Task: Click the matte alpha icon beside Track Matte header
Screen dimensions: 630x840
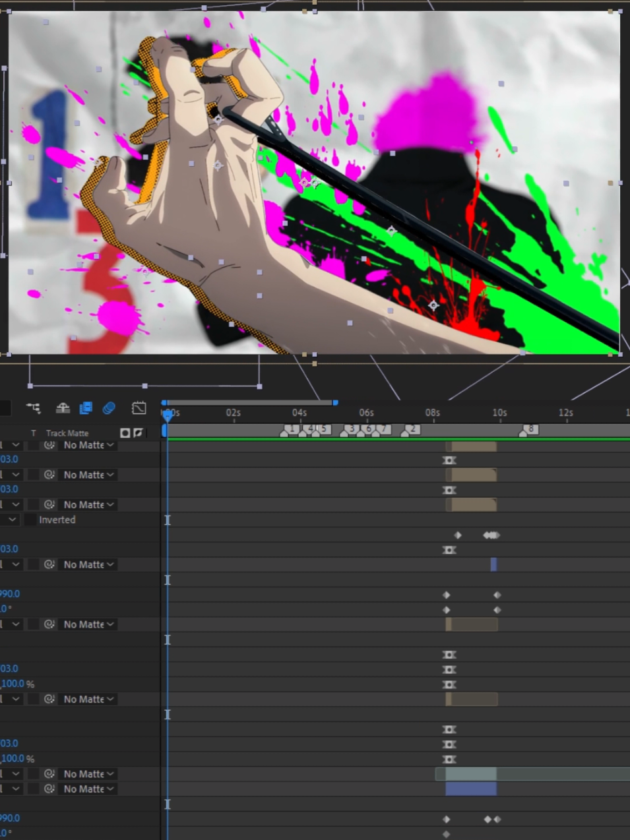Action: click(125, 433)
